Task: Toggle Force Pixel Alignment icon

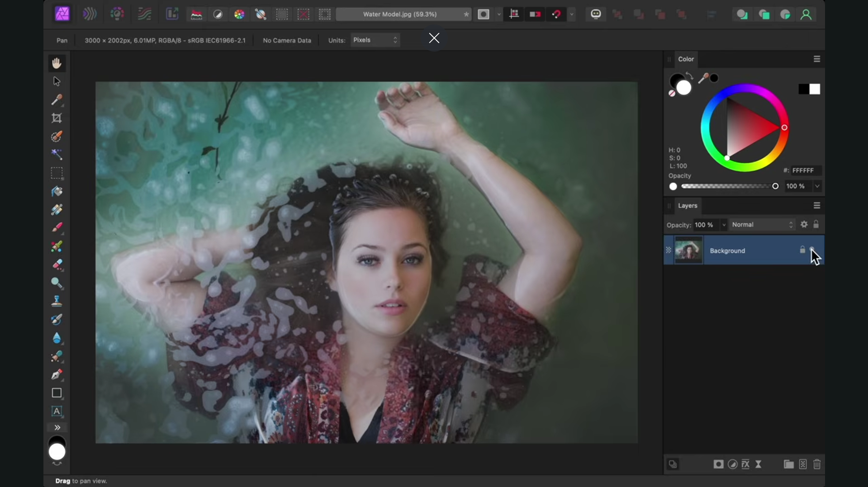Action: (514, 14)
